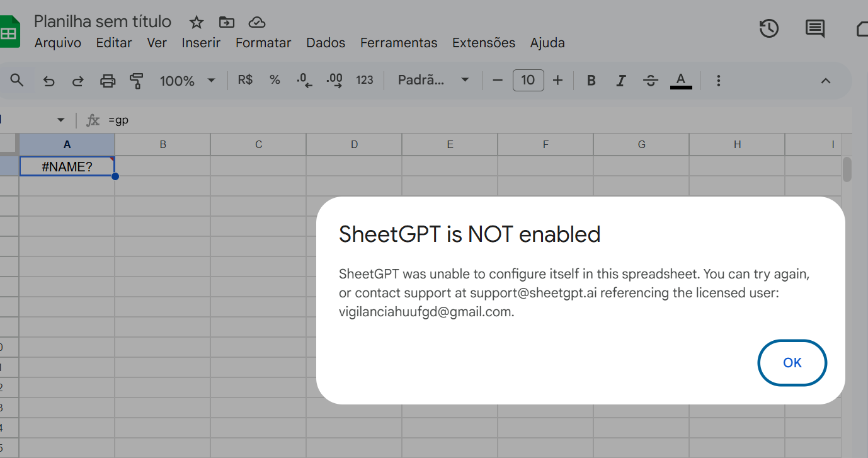Expand the name box dropdown arrow

pos(61,120)
